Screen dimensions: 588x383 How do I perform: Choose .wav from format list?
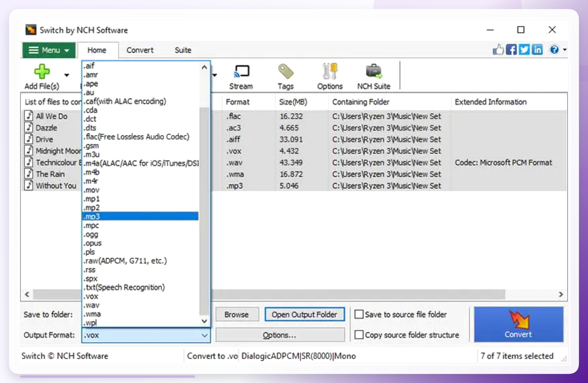coord(140,305)
